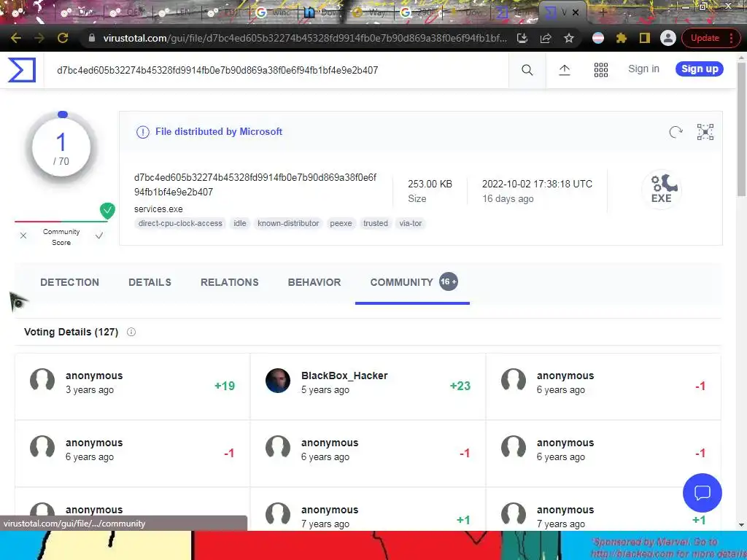Screen dimensions: 747x560
Task: Open a new browser tab with plus
Action: [x=603, y=12]
